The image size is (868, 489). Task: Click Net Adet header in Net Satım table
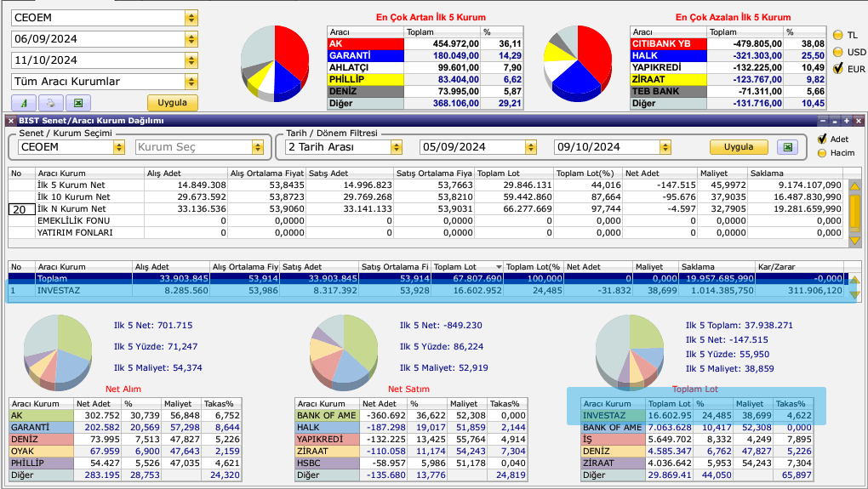coord(384,404)
